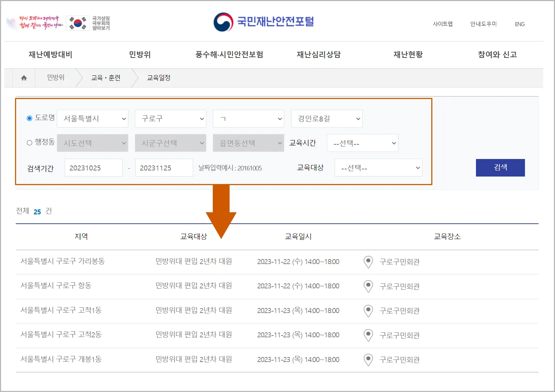Image resolution: width=555 pixels, height=392 pixels.
Task: Click the 국민재난안전포털 portal logo
Action: pyautogui.click(x=263, y=21)
